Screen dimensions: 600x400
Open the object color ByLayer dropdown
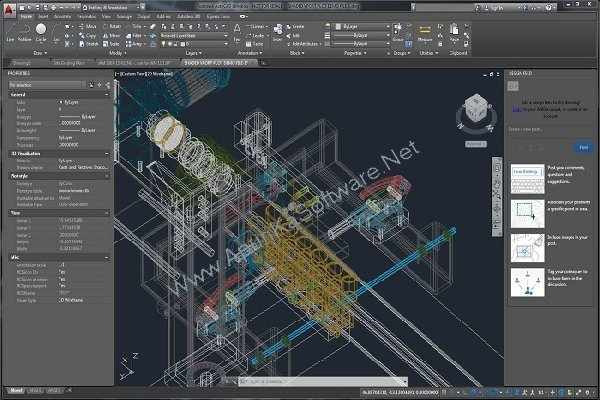(x=362, y=27)
